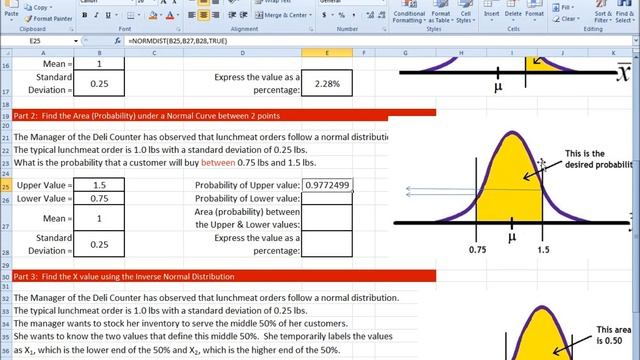Toggle center horizontal alignment
Image resolution: width=640 pixels, height=360 pixels.
tap(203, 15)
